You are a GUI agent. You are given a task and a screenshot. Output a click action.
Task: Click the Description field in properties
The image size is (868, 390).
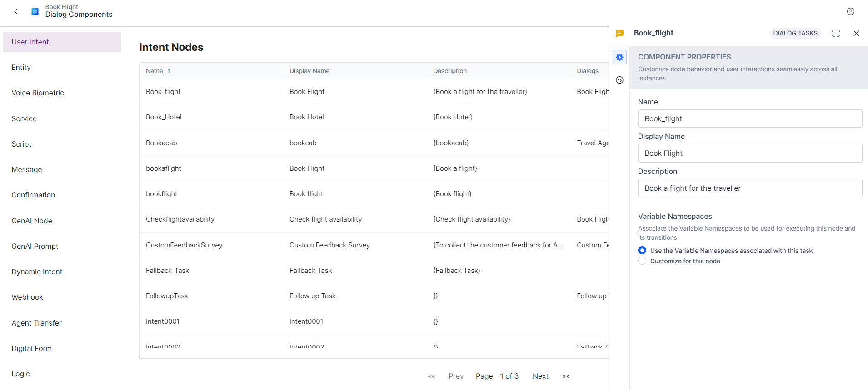pyautogui.click(x=749, y=188)
